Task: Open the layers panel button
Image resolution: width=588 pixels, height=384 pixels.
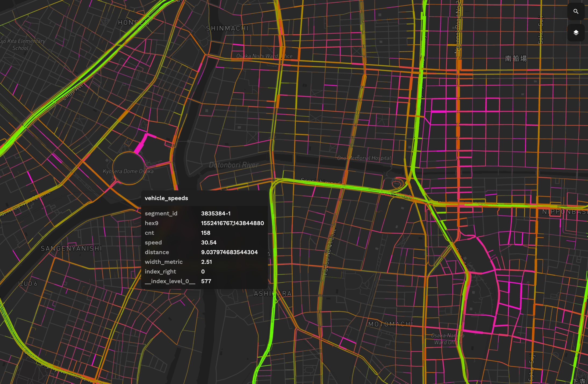Action: [576, 33]
